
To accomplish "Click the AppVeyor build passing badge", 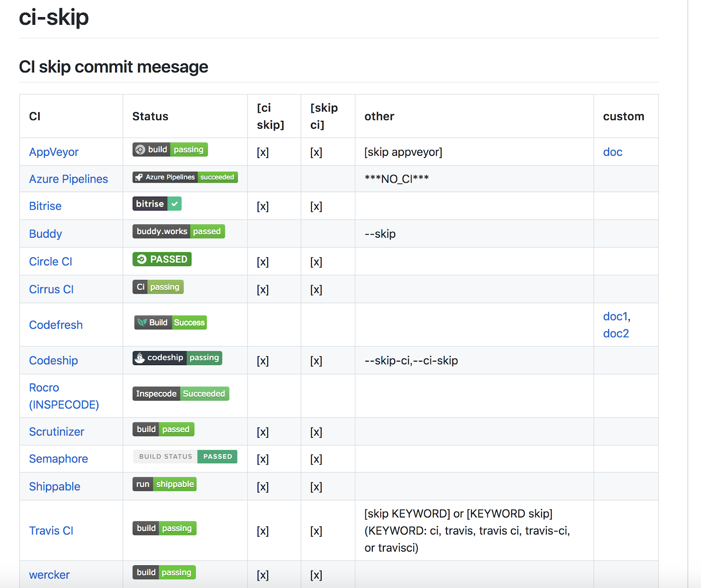I will point(170,150).
